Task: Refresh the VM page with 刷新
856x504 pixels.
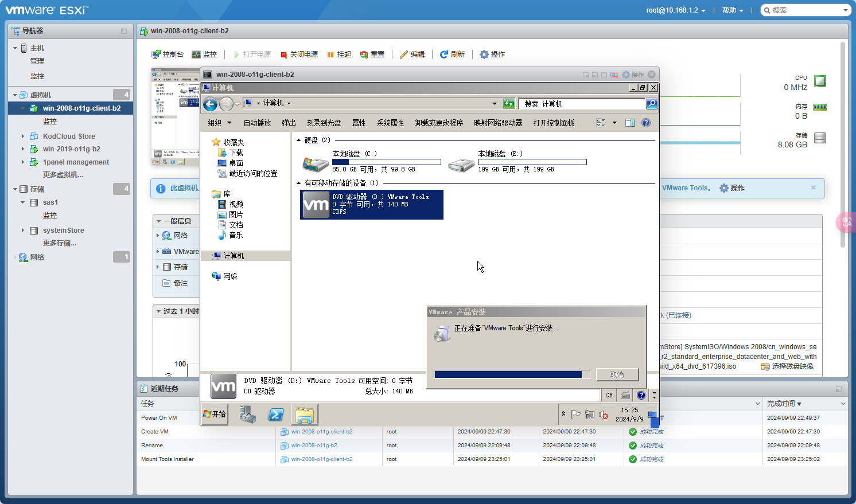Action: pyautogui.click(x=452, y=54)
